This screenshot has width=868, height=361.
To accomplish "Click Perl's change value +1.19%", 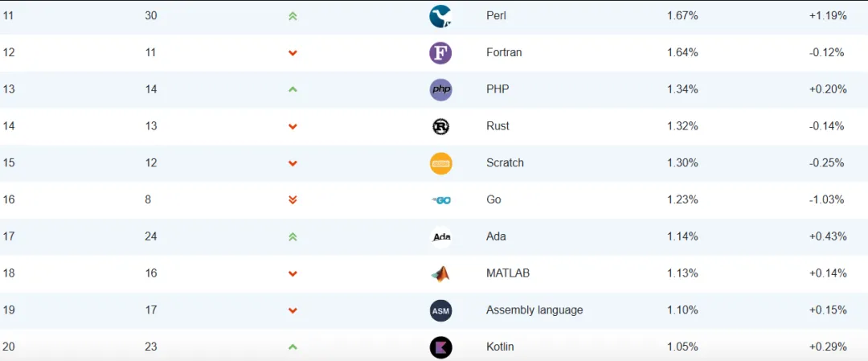I will pos(828,16).
